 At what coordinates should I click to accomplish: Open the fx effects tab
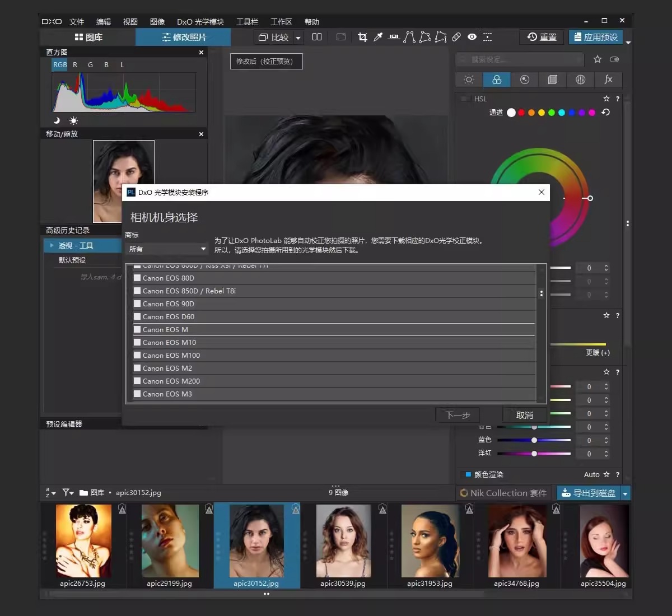pos(608,80)
